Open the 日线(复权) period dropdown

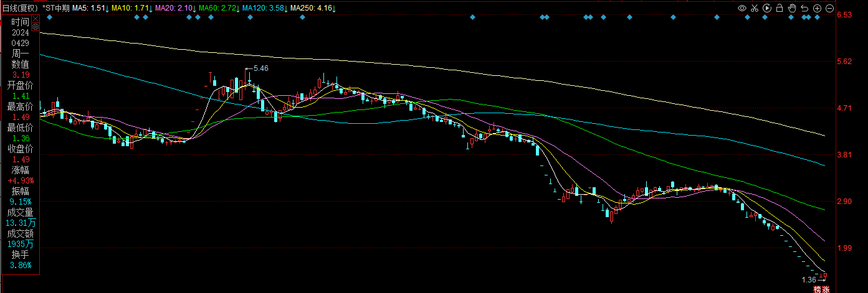pos(19,8)
